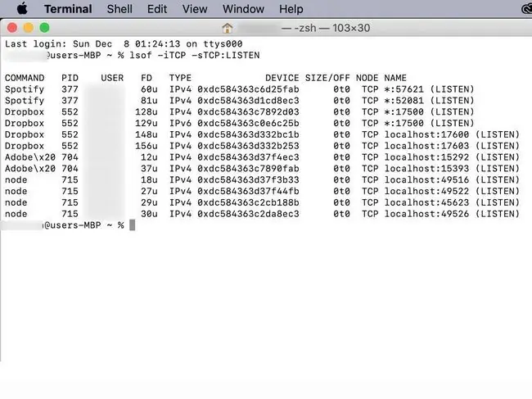The image size is (532, 399).
Task: Click device '0xdc584363c2da8ec3'
Action: click(x=248, y=214)
